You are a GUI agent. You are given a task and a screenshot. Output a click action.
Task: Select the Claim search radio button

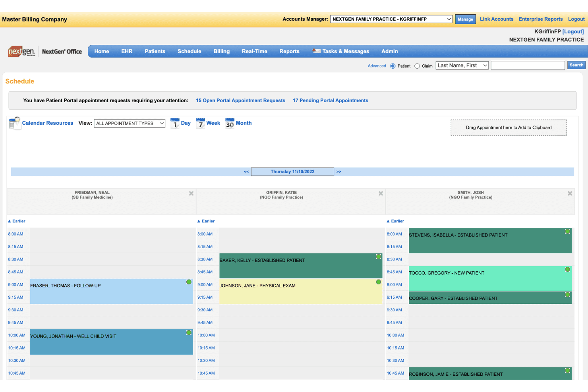pos(417,66)
